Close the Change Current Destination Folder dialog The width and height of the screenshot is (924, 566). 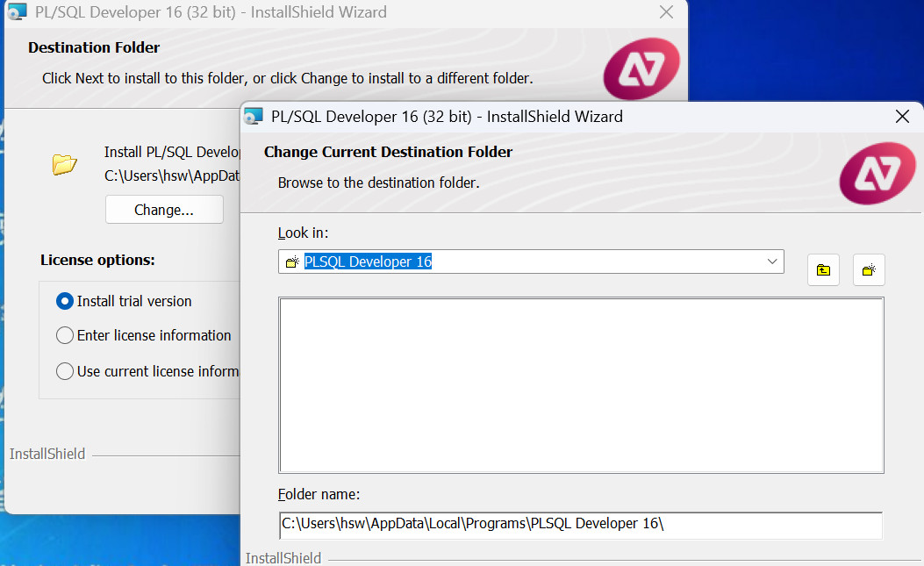point(902,117)
